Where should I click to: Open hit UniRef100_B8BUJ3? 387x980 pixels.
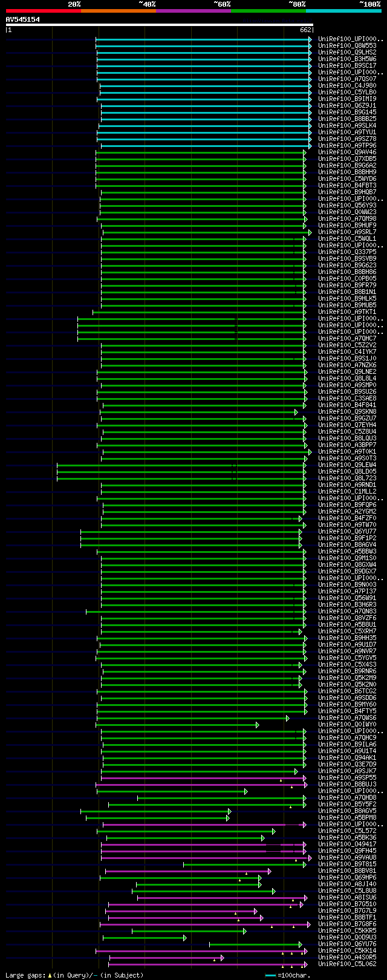point(347,784)
